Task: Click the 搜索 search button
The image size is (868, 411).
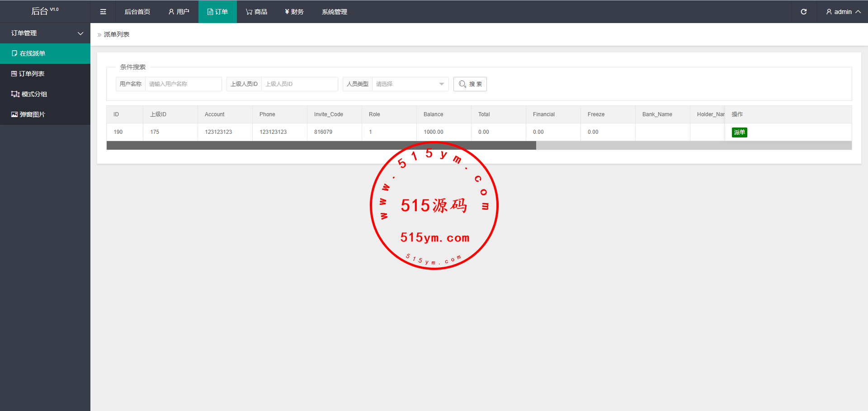Action: pyautogui.click(x=470, y=84)
